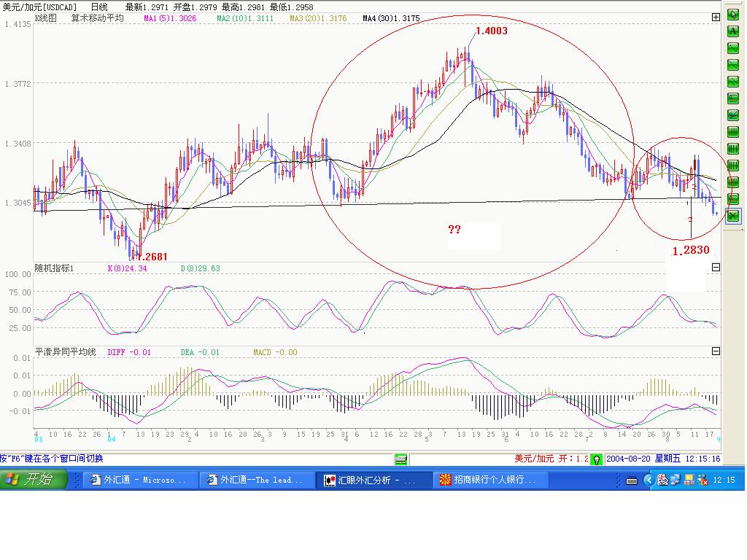747x560 pixels.
Task: Switch to 外汇通 - Microso... taskbar window
Action: point(141,480)
